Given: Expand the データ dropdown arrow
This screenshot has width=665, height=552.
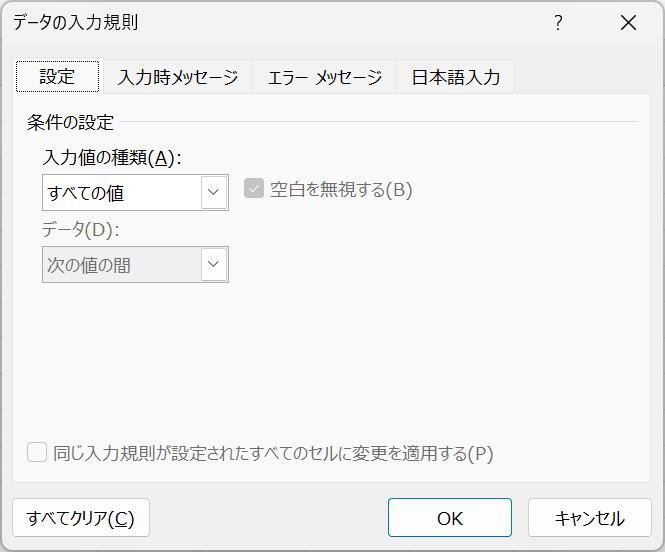Looking at the screenshot, I should (214, 264).
